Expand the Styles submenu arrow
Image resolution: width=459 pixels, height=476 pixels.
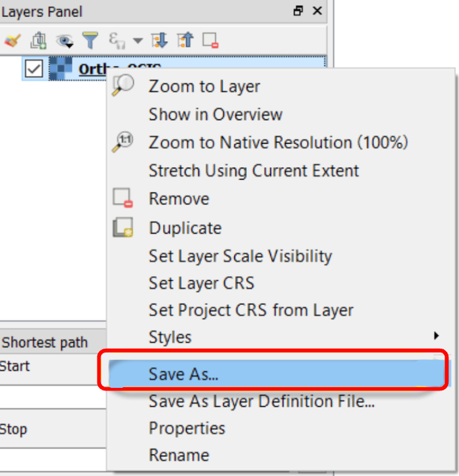click(x=436, y=336)
